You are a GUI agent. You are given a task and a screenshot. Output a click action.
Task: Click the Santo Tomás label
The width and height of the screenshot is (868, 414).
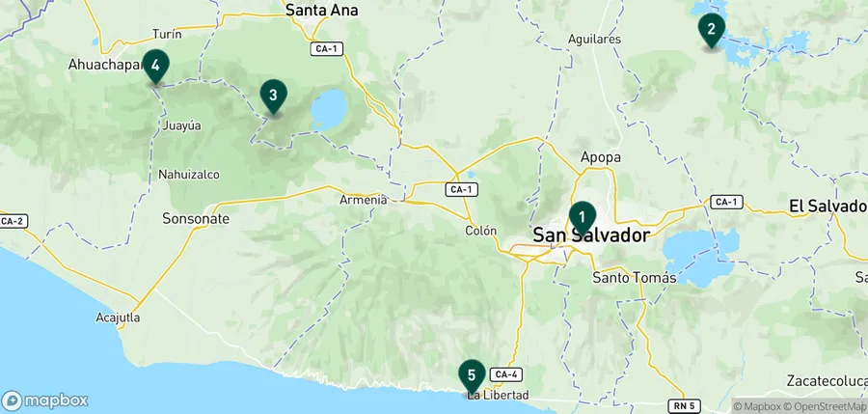[x=635, y=278]
